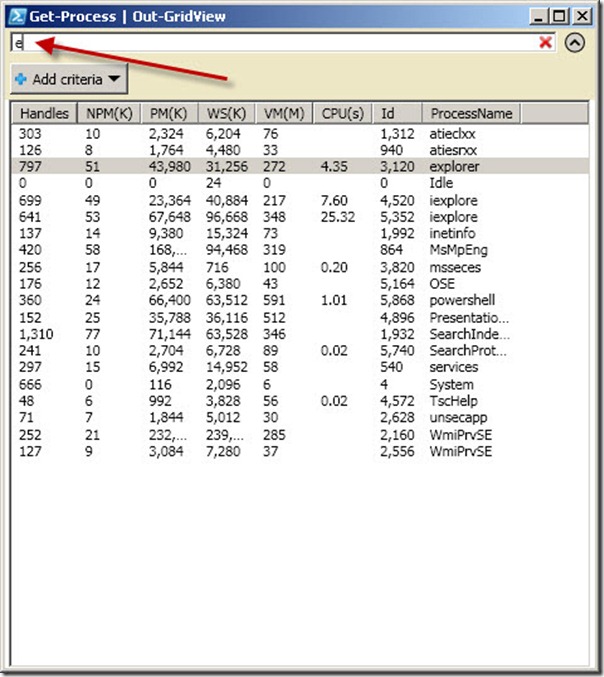Click the CPU value 25.32

tap(338, 217)
